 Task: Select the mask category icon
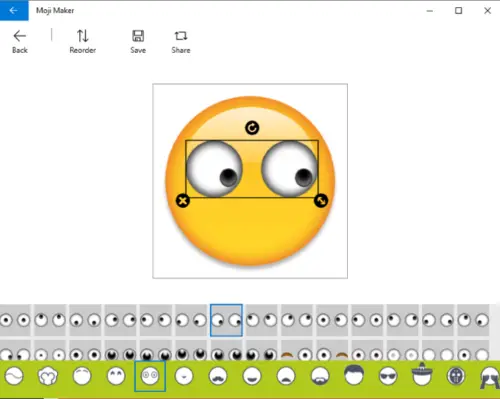(x=456, y=376)
